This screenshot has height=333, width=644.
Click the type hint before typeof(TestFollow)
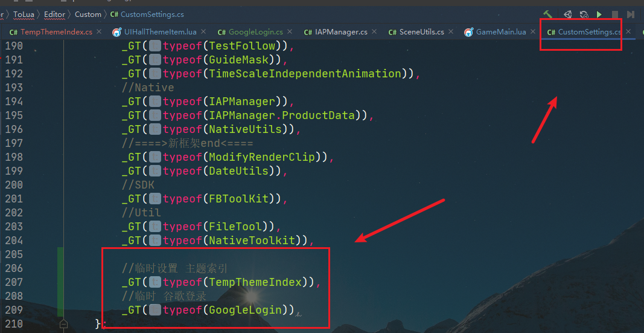(155, 46)
